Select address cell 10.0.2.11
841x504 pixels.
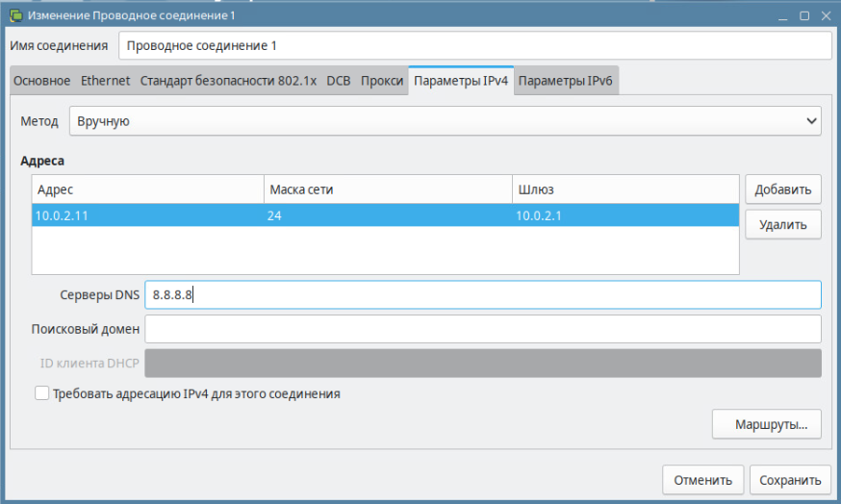click(148, 215)
